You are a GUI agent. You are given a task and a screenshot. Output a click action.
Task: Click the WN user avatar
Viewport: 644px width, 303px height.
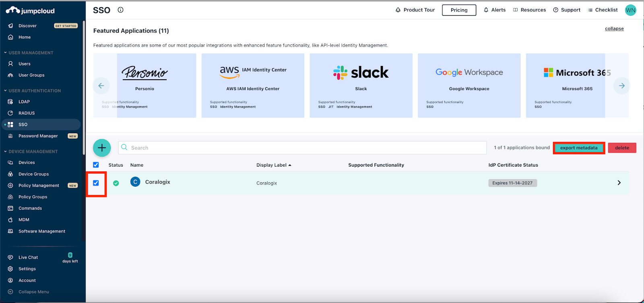click(x=630, y=10)
